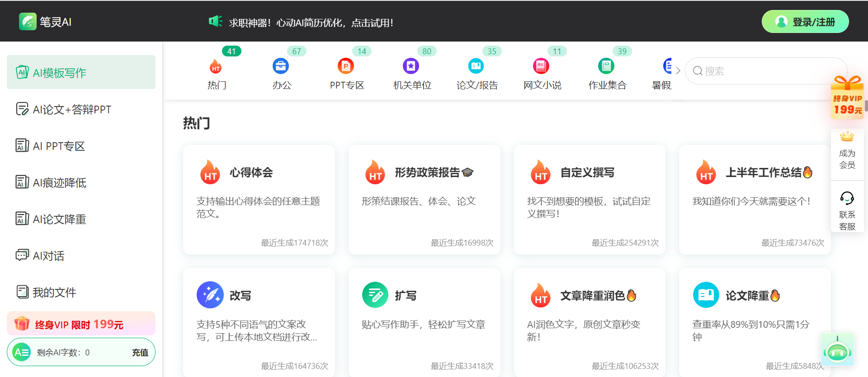The image size is (868, 377).
Task: Open the 改写 card title
Action: tap(241, 296)
